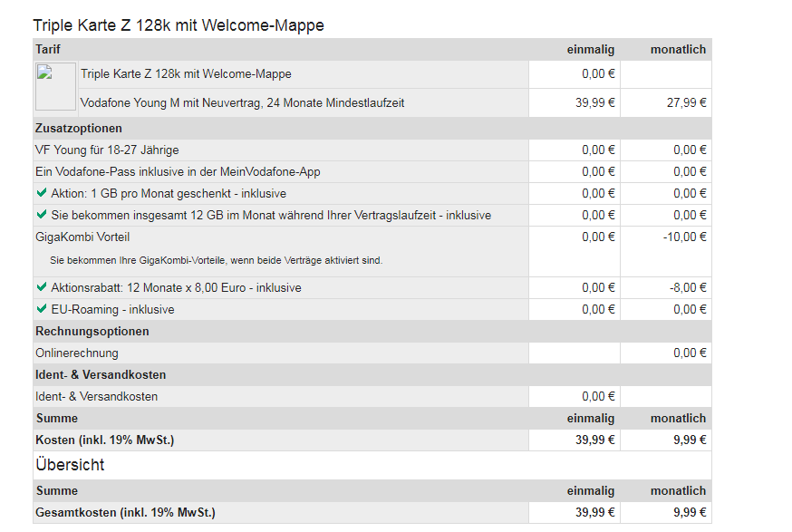This screenshot has height=532, width=792.
Task: Click the green checkmark beside EU-Roaming
Action: tap(42, 308)
